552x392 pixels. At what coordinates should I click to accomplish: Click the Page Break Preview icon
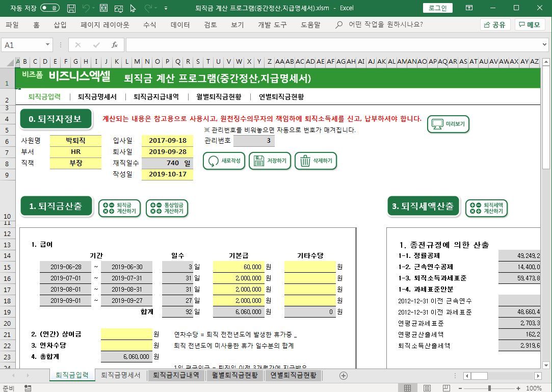(446, 388)
